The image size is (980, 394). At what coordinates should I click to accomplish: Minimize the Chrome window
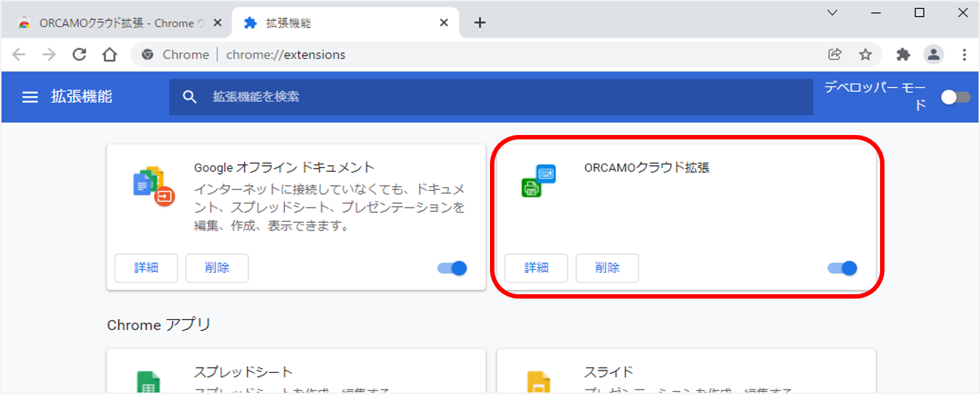tap(876, 12)
